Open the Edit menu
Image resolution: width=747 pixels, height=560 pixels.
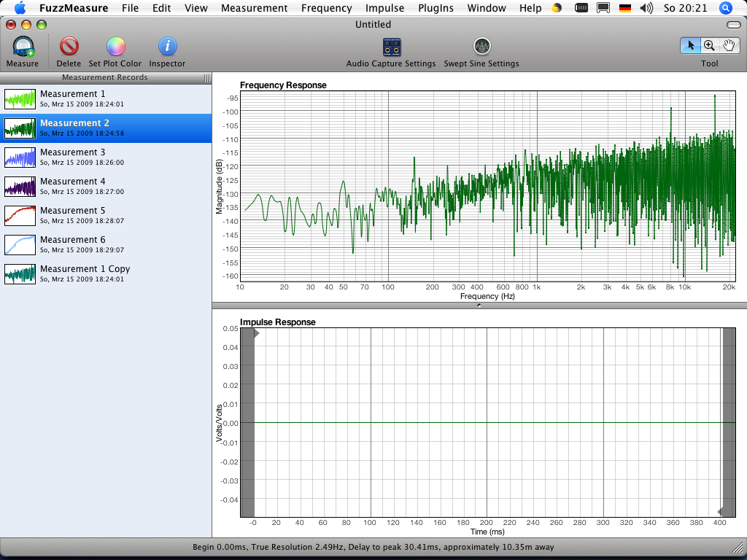[x=161, y=8]
